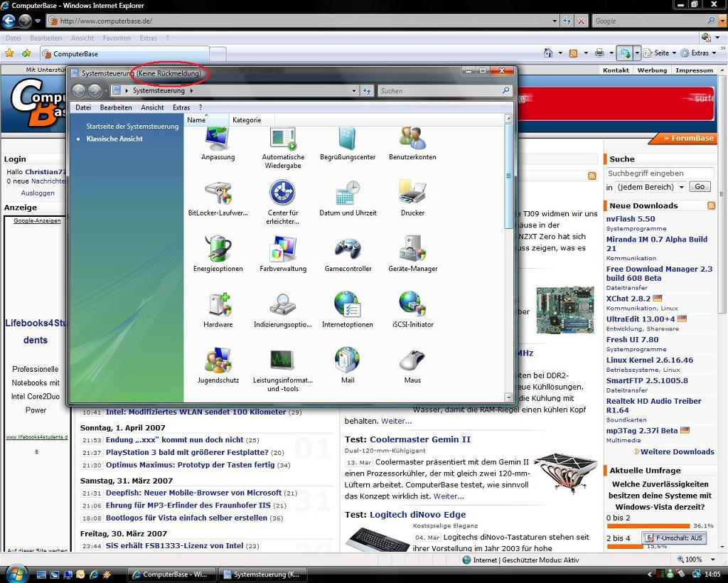This screenshot has height=583, width=728.
Task: Open Gamecontroller icon
Action: pyautogui.click(x=348, y=255)
